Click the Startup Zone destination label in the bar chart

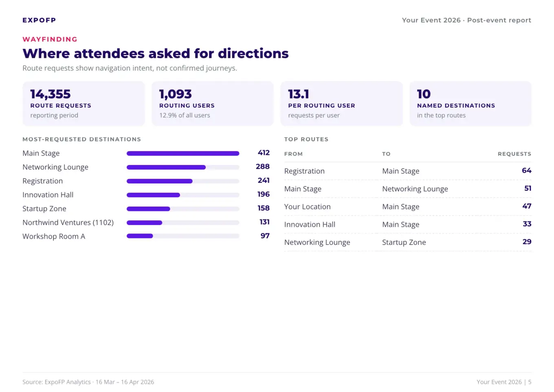[44, 209]
